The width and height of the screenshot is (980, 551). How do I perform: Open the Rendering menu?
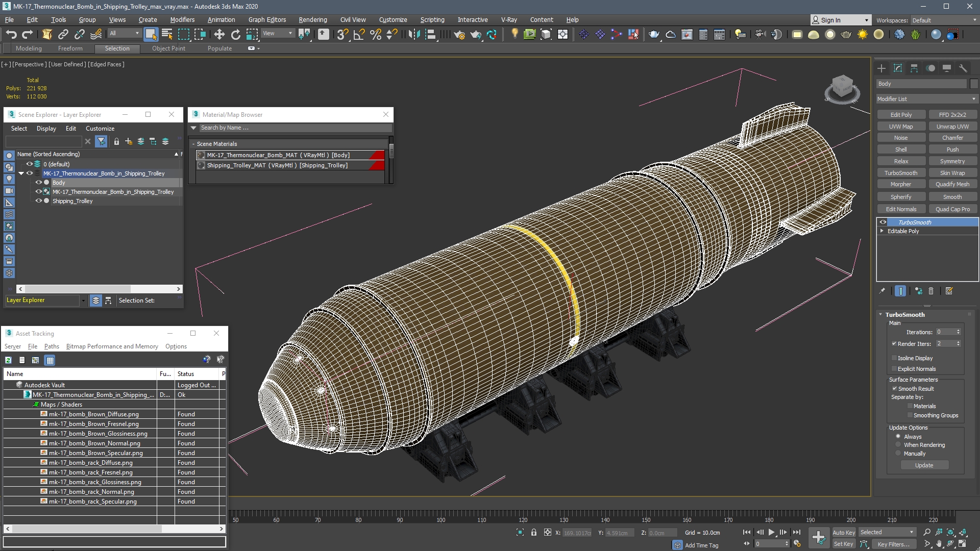point(313,20)
